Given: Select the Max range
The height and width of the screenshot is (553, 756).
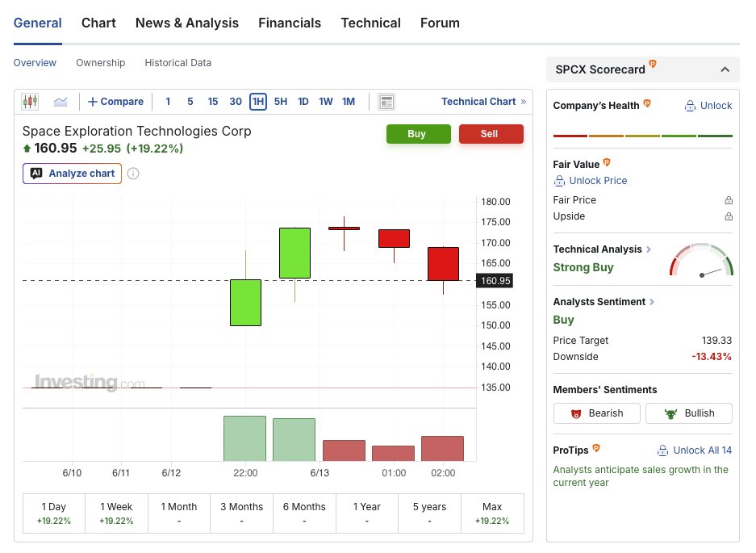Looking at the screenshot, I should [492, 513].
